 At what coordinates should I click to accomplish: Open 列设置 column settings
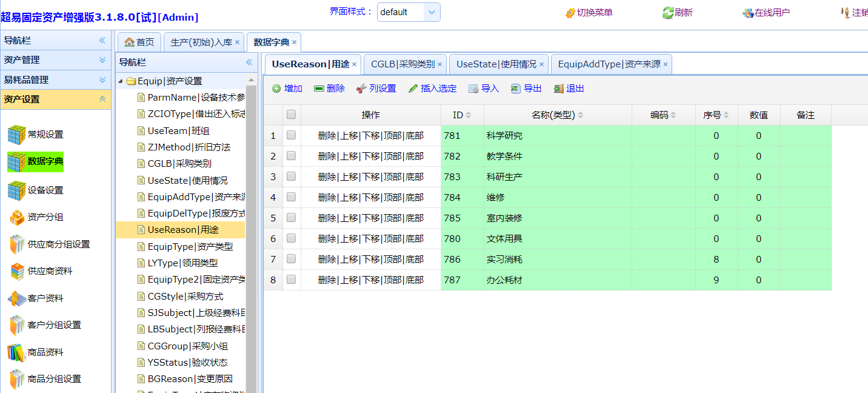click(361, 89)
